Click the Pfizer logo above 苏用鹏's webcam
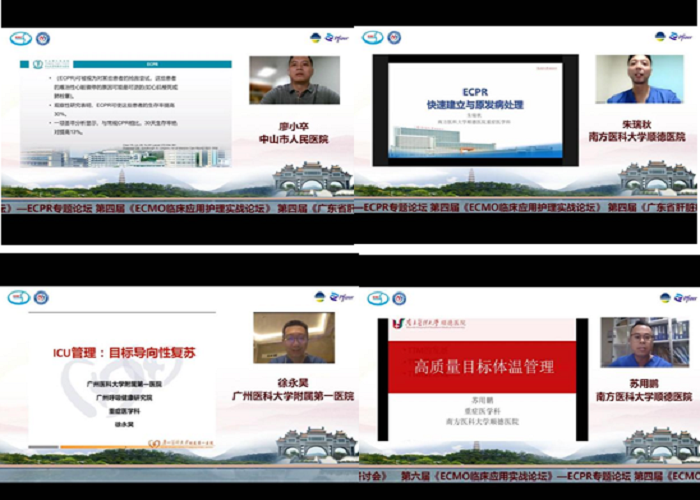The image size is (700, 500). pyautogui.click(x=684, y=297)
